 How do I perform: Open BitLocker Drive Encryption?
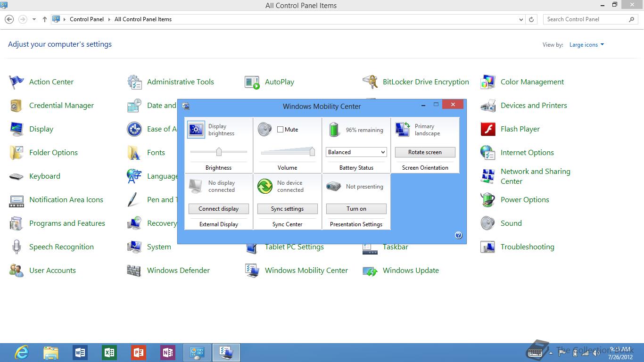pyautogui.click(x=426, y=82)
